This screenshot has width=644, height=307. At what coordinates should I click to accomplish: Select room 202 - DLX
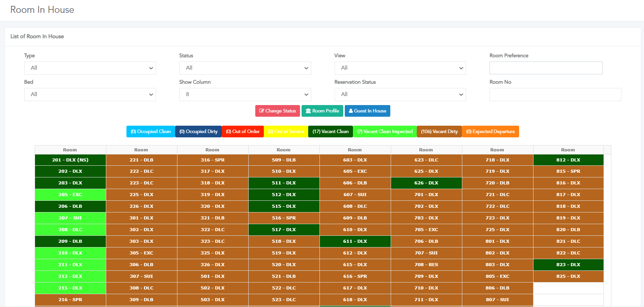tap(70, 171)
